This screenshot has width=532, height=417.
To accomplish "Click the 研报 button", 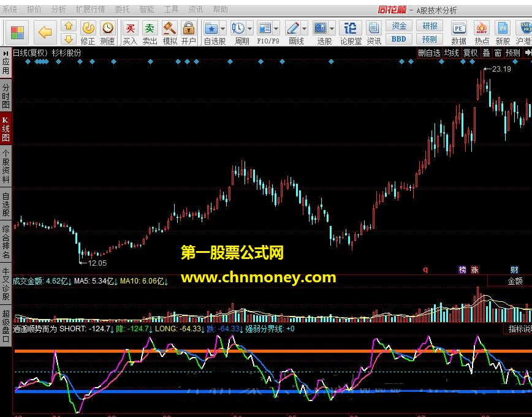I will pyautogui.click(x=430, y=26).
